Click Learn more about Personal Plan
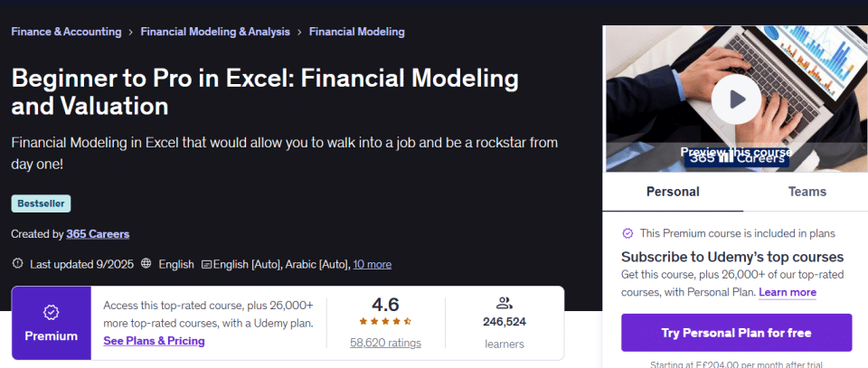The width and height of the screenshot is (868, 368). click(x=788, y=292)
